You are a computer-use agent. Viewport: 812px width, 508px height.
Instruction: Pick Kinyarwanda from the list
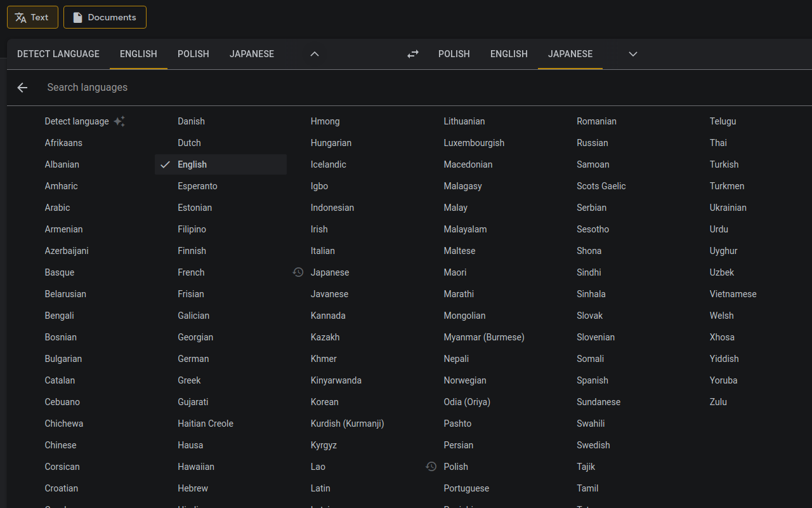pyautogui.click(x=336, y=380)
